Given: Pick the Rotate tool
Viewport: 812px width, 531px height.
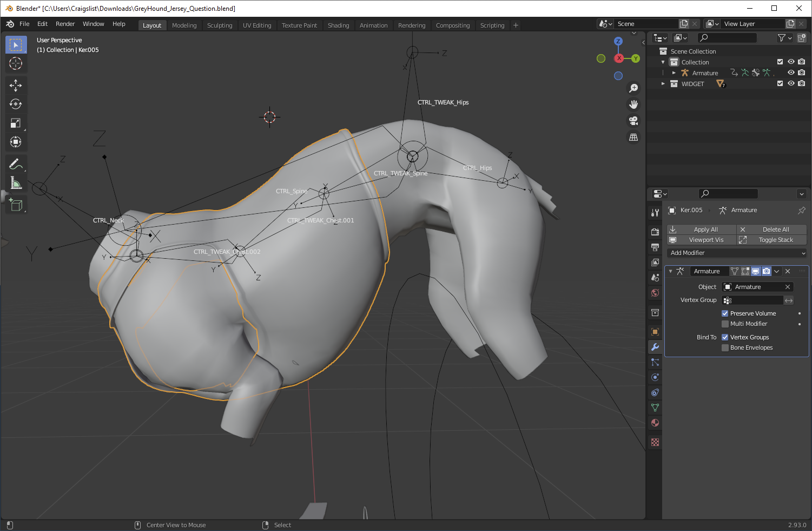Looking at the screenshot, I should click(16, 104).
